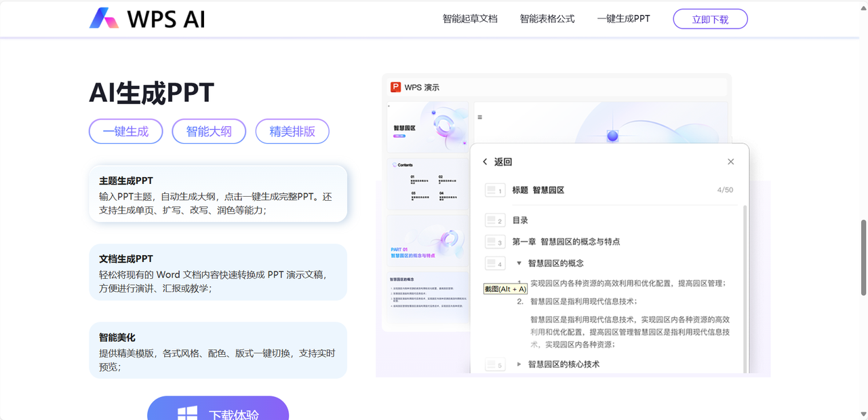Screen dimensions: 868x420
Task: Click the 立即下载 button
Action: click(710, 19)
